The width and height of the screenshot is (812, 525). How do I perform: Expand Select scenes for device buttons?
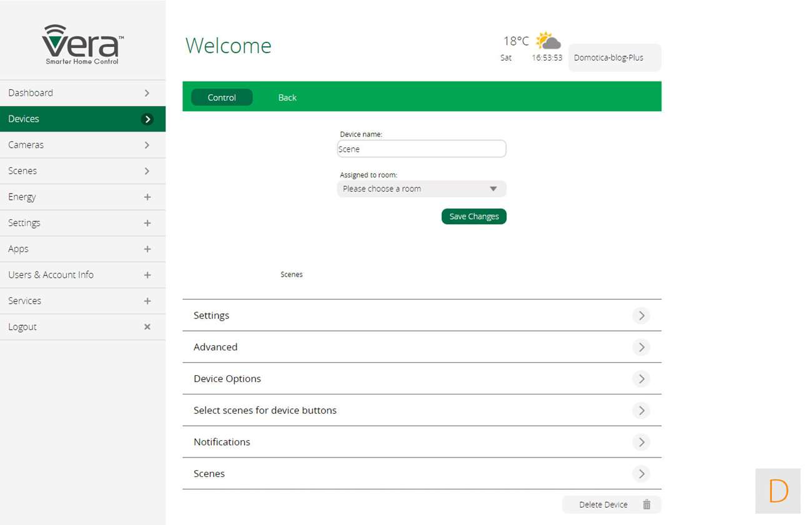(641, 410)
